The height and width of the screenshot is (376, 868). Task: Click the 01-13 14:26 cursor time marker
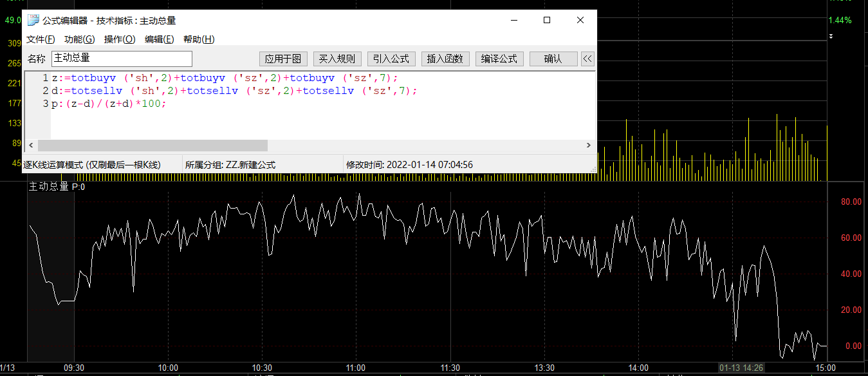click(741, 368)
